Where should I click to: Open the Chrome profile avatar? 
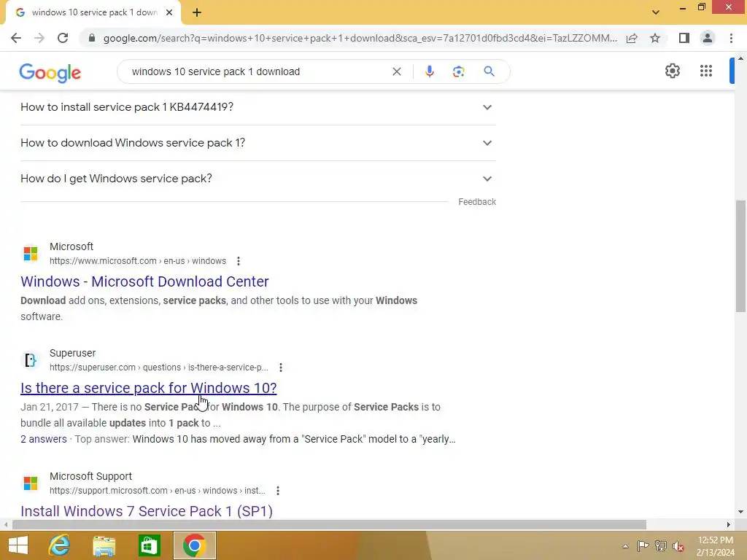[708, 38]
